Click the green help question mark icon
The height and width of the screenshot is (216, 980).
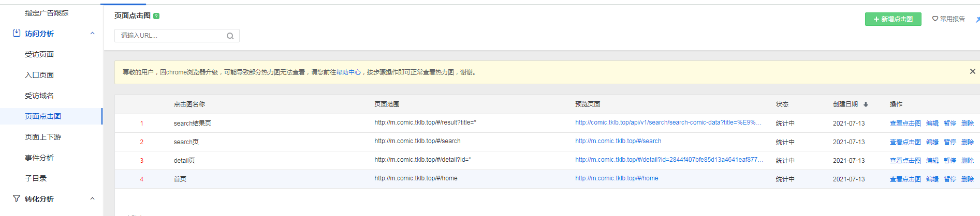tap(156, 16)
